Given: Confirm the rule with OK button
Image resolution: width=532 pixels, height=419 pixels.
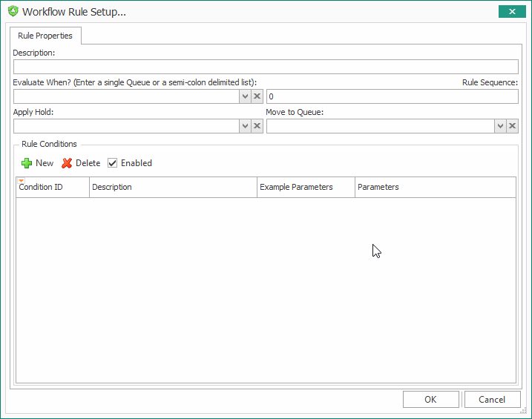Looking at the screenshot, I should [x=431, y=399].
